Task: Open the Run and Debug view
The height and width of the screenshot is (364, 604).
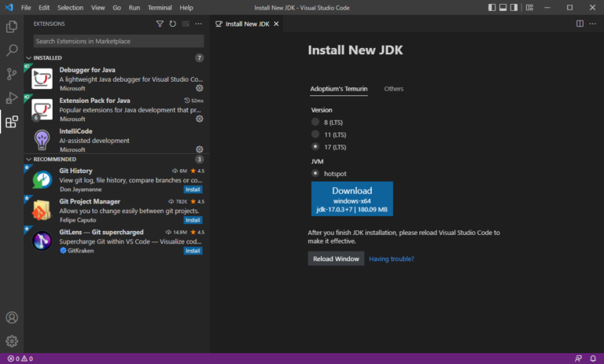Action: click(12, 97)
